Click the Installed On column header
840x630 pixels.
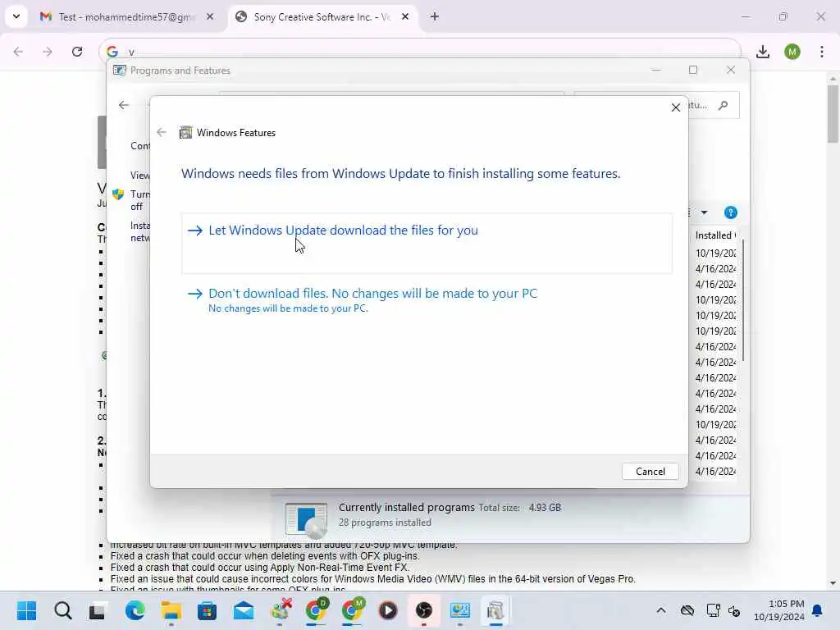(715, 235)
